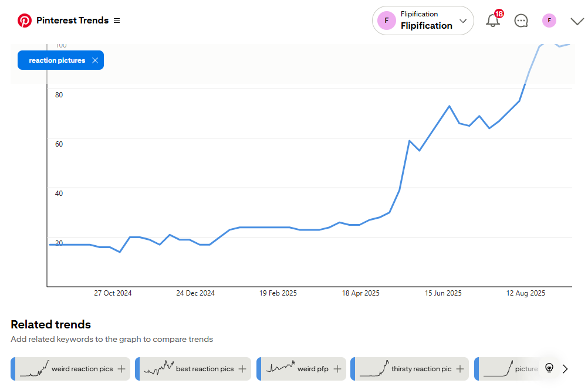Click the Pinterest Trends title

point(72,21)
